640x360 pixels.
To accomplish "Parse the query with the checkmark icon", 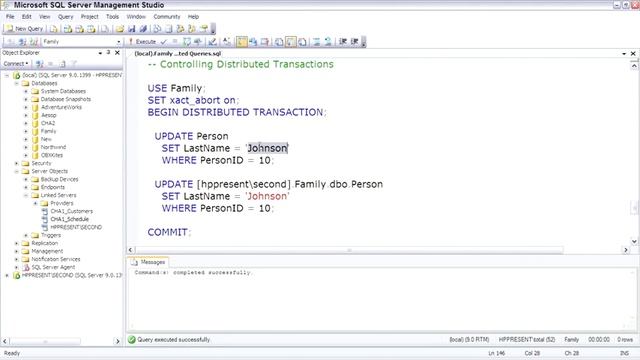I will [164, 42].
